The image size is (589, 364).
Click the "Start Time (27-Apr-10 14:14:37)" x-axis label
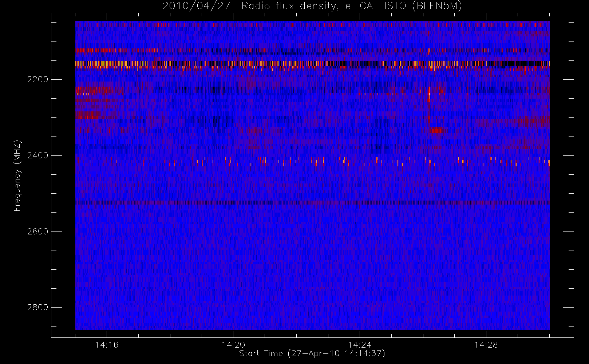[312, 353]
